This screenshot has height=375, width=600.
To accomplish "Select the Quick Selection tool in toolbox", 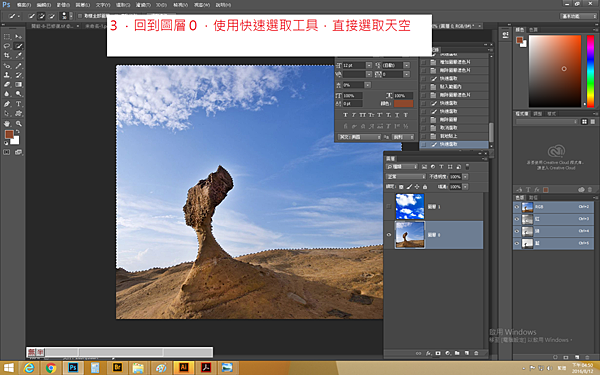I will click(18, 46).
